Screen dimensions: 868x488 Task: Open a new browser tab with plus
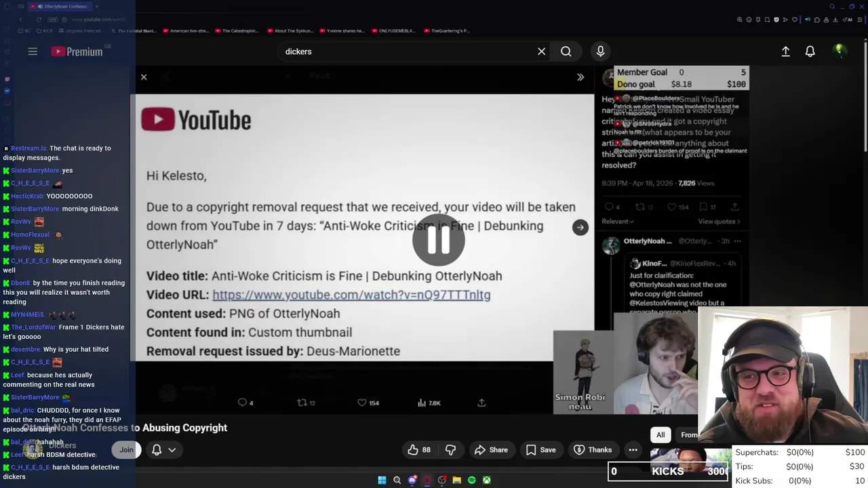(96, 6)
